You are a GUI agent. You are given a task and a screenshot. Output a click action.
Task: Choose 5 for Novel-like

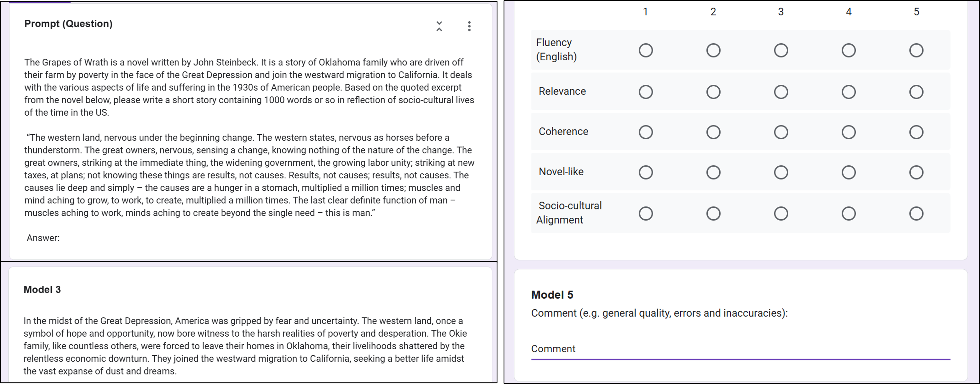pyautogui.click(x=916, y=172)
